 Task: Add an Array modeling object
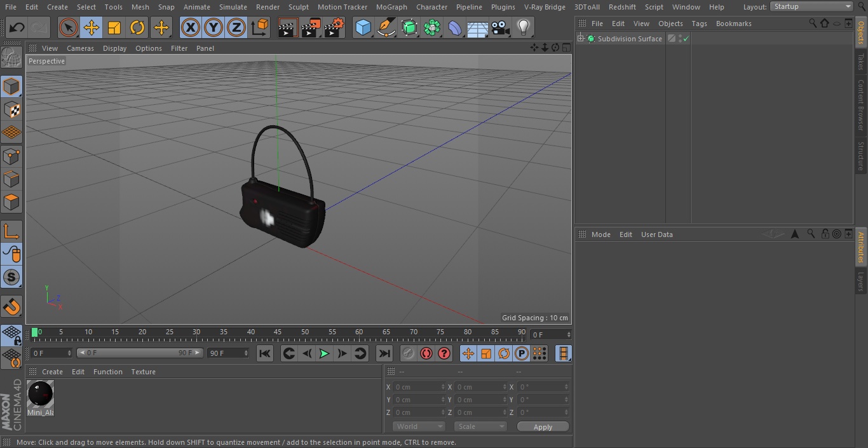pos(432,27)
